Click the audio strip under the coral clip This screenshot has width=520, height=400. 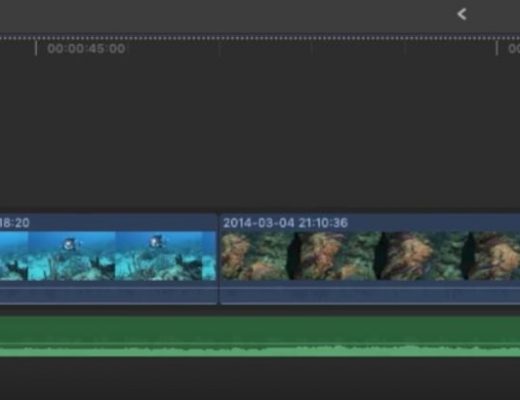[x=370, y=295]
